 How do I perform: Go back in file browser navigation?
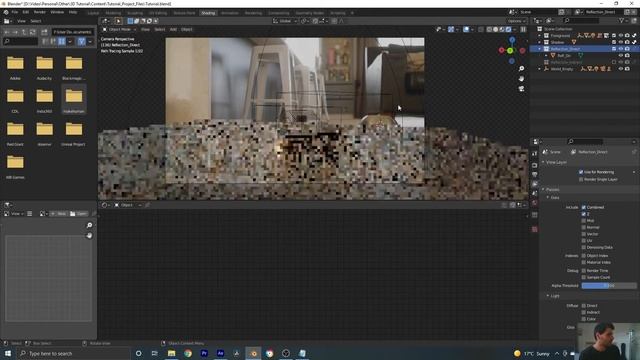(x=7, y=32)
